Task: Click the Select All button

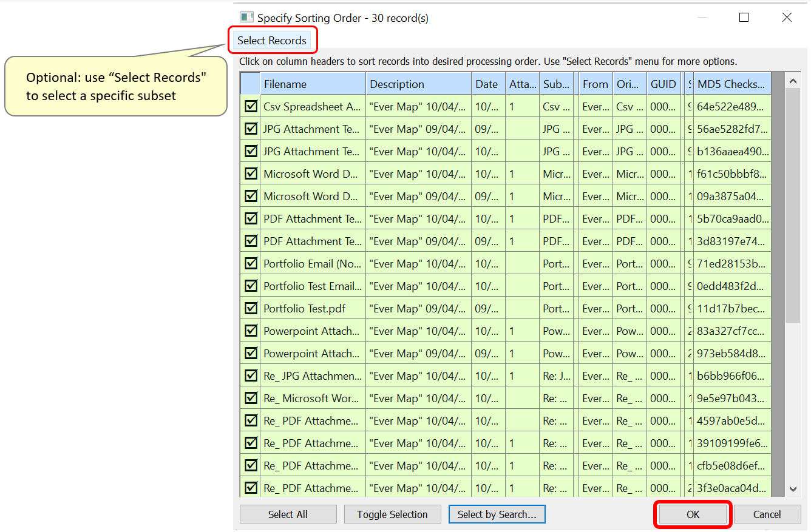Action: tap(288, 514)
